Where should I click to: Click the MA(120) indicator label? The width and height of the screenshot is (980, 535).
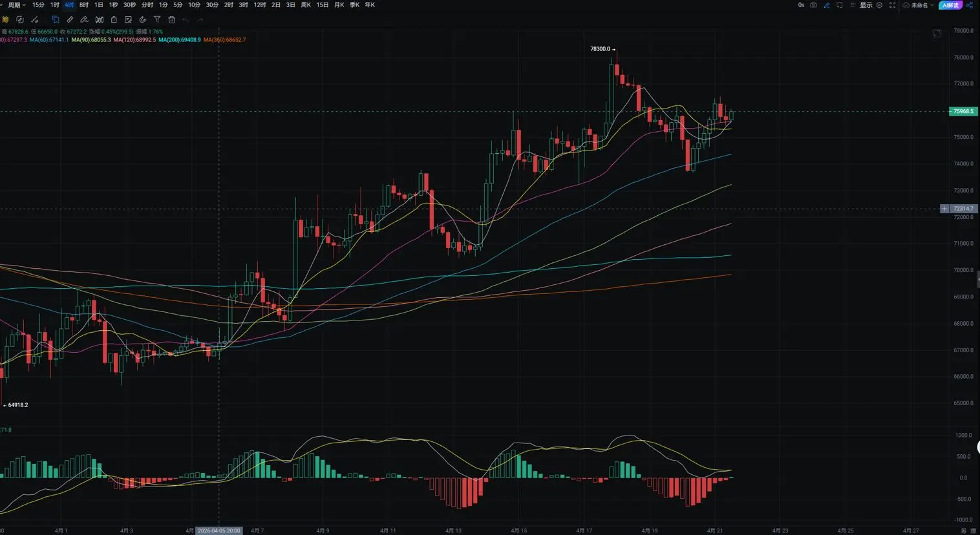(x=134, y=40)
